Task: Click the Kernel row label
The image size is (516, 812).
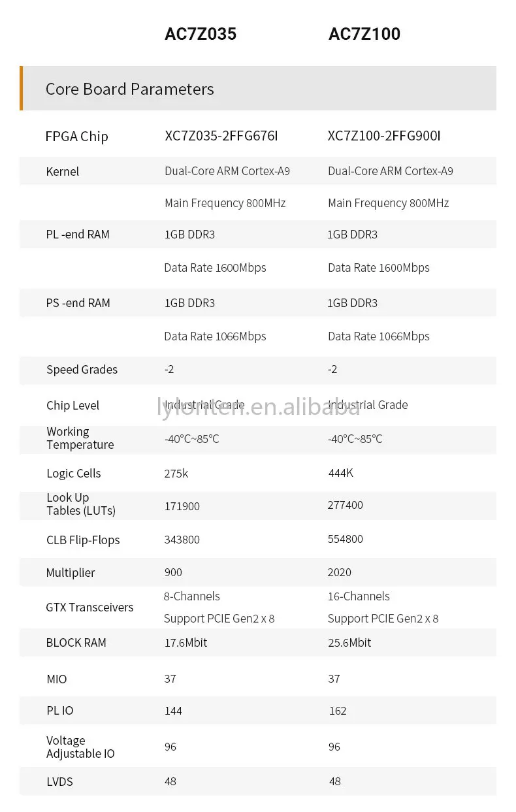Action: point(63,172)
